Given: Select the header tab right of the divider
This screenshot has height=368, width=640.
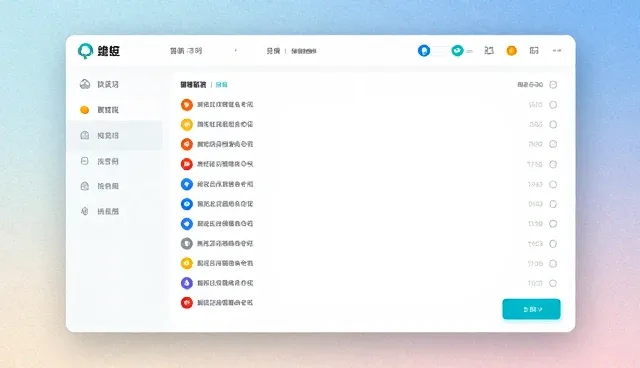Looking at the screenshot, I should pyautogui.click(x=304, y=51).
